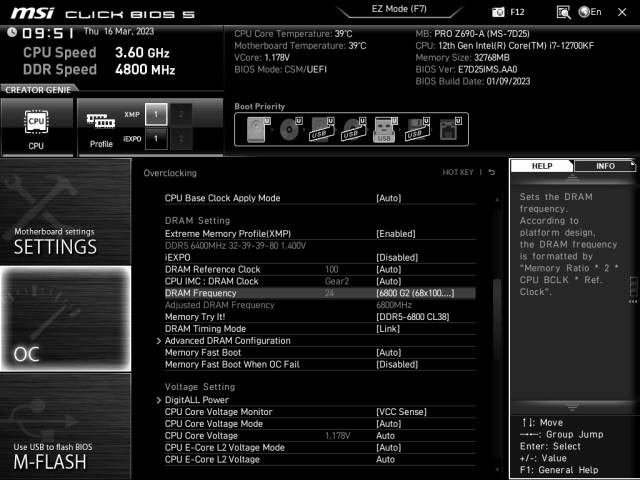Change language via the En globe icon

pyautogui.click(x=590, y=12)
